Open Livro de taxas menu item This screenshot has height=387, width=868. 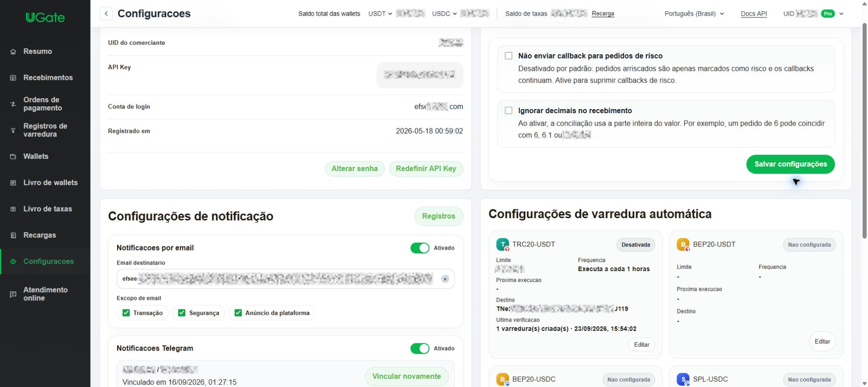[x=45, y=209]
